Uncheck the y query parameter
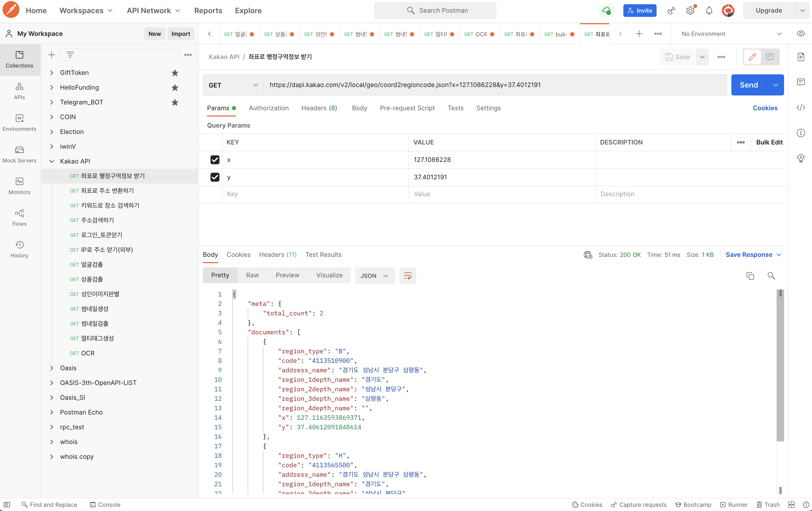This screenshot has width=812, height=511. click(x=215, y=177)
